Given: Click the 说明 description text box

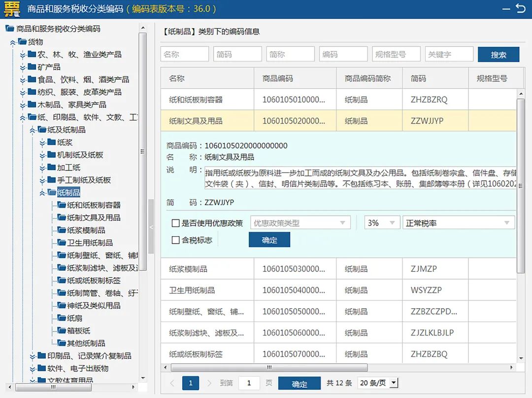Looking at the screenshot, I should pos(360,178).
